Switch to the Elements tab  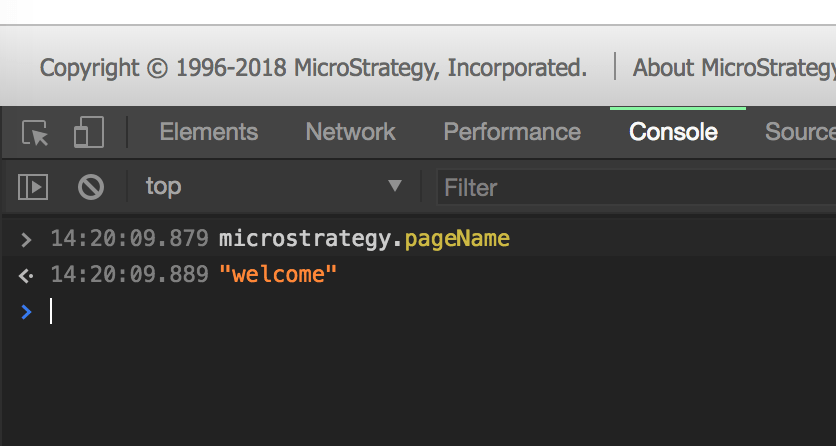pyautogui.click(x=208, y=132)
